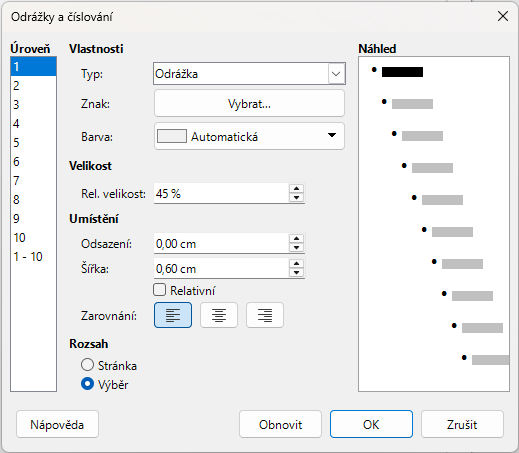Image resolution: width=519 pixels, height=453 pixels.
Task: Select level 3 in Úroveň list
Action: 33,105
